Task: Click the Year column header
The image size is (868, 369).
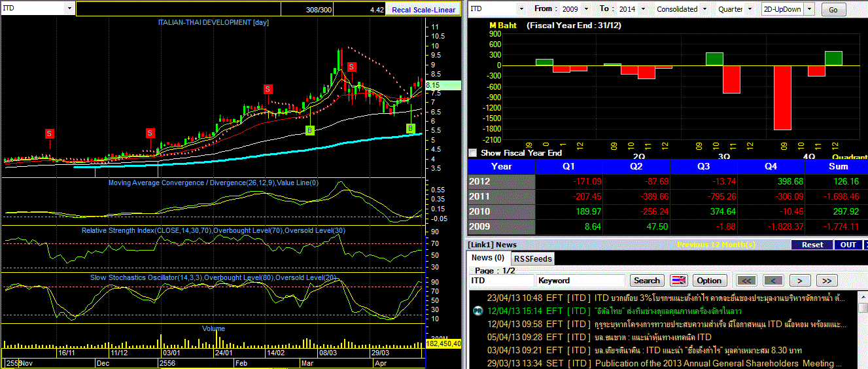Action: (502, 166)
